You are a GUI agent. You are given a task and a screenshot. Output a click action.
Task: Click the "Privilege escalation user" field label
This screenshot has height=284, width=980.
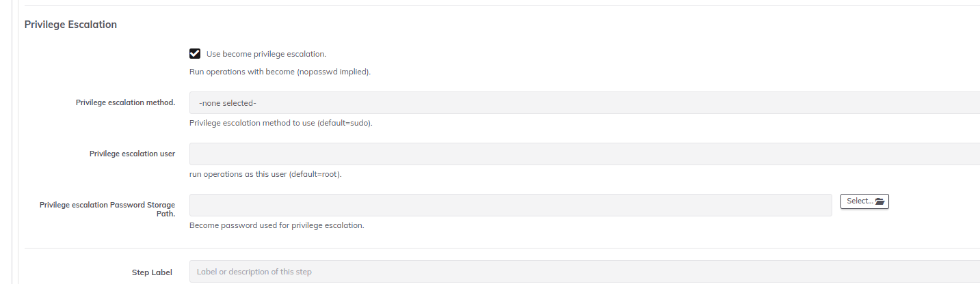pyautogui.click(x=132, y=154)
